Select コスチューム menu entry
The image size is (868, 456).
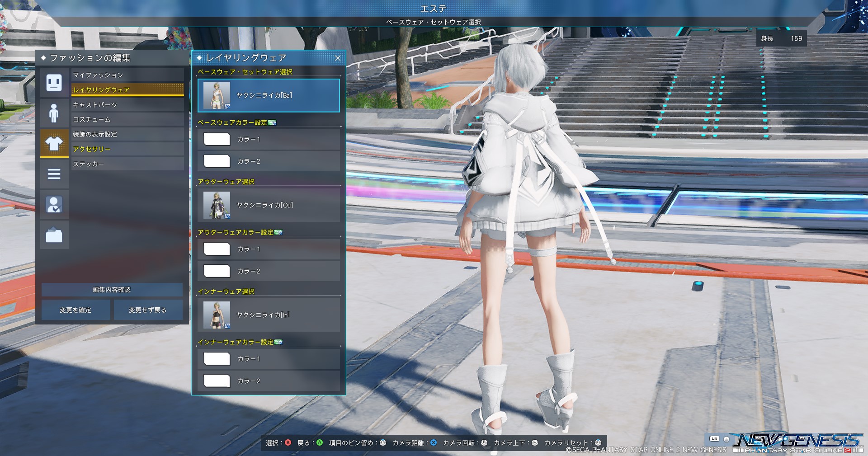tap(127, 119)
